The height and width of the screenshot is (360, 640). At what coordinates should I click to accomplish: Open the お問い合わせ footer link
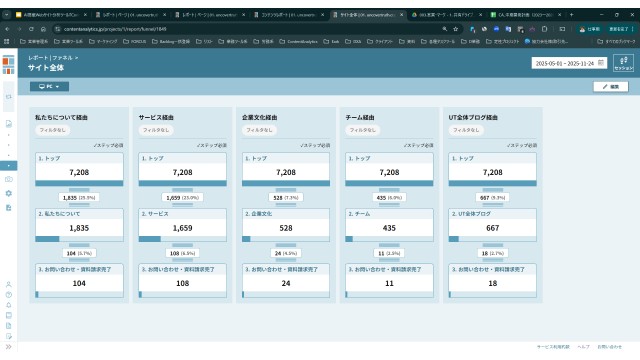[x=609, y=347]
